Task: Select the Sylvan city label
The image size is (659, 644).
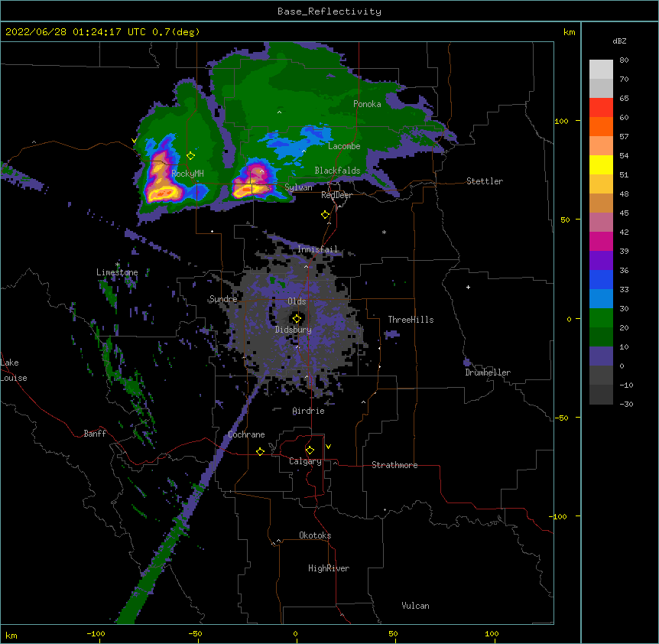Action: click(298, 187)
